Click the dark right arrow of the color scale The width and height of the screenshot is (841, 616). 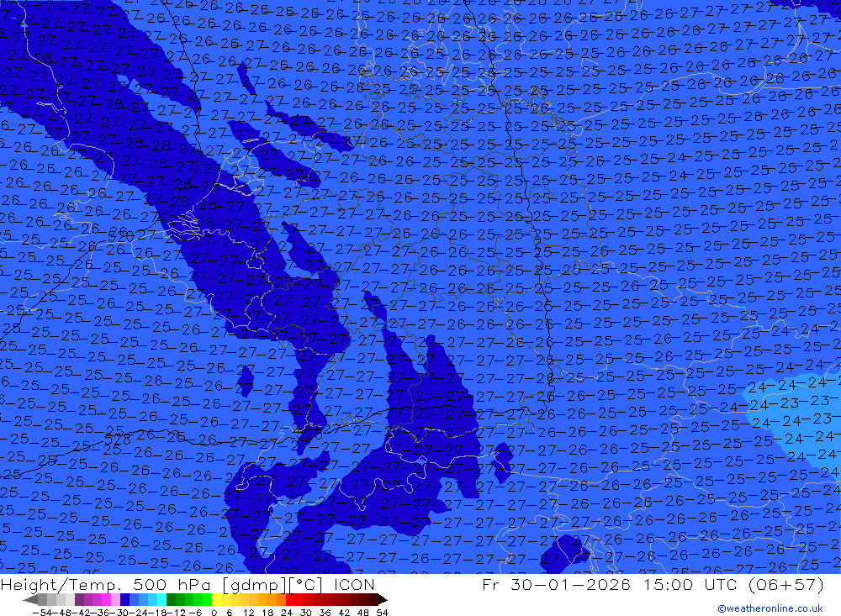[x=383, y=599]
